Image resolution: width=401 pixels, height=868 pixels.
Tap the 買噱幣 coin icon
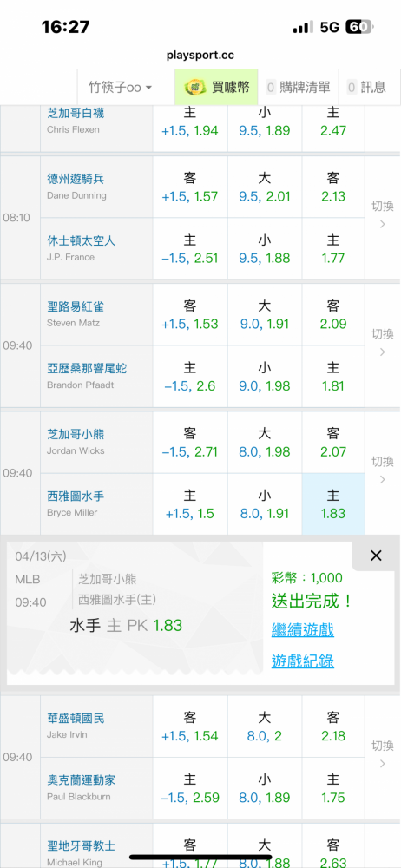194,87
